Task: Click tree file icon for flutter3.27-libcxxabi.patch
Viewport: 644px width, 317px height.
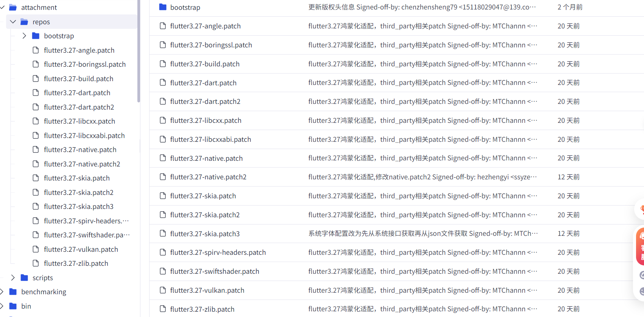Action: click(x=36, y=135)
